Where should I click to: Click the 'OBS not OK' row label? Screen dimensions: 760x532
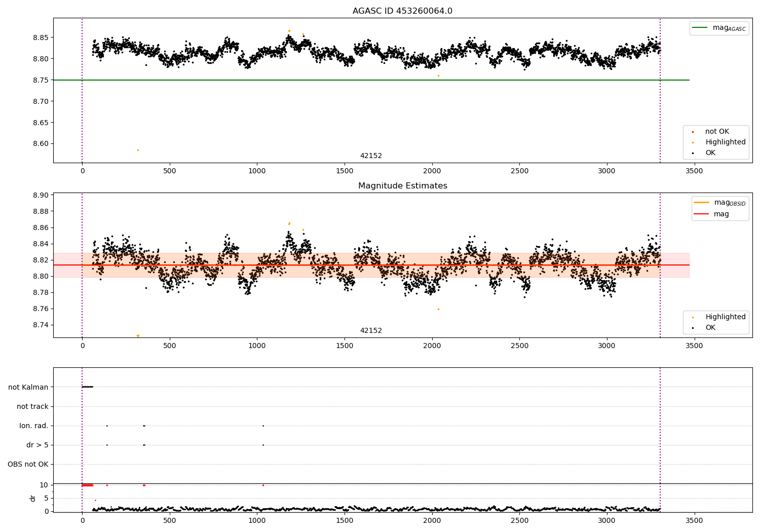click(x=28, y=464)
